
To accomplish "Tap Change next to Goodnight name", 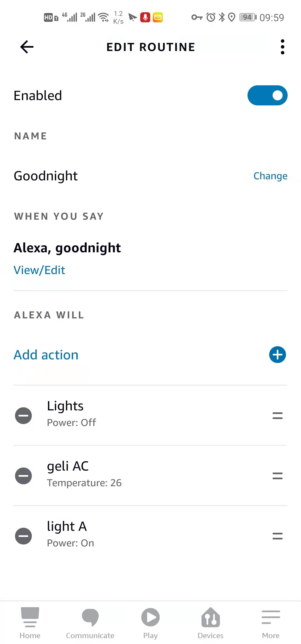I will tap(270, 176).
